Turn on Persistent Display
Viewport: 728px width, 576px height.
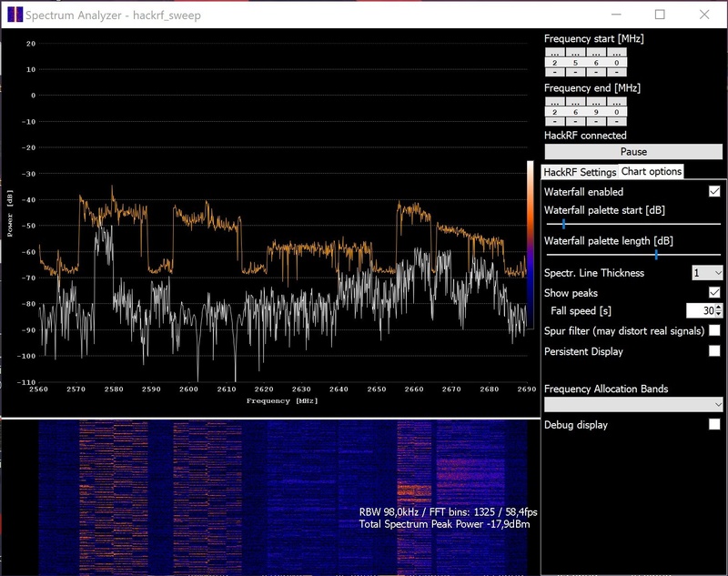coord(714,350)
